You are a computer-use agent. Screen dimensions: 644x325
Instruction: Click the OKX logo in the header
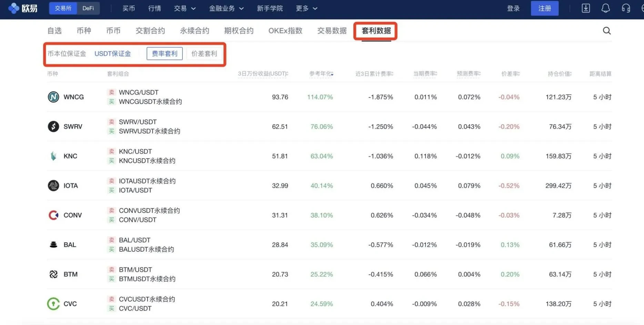pos(23,8)
